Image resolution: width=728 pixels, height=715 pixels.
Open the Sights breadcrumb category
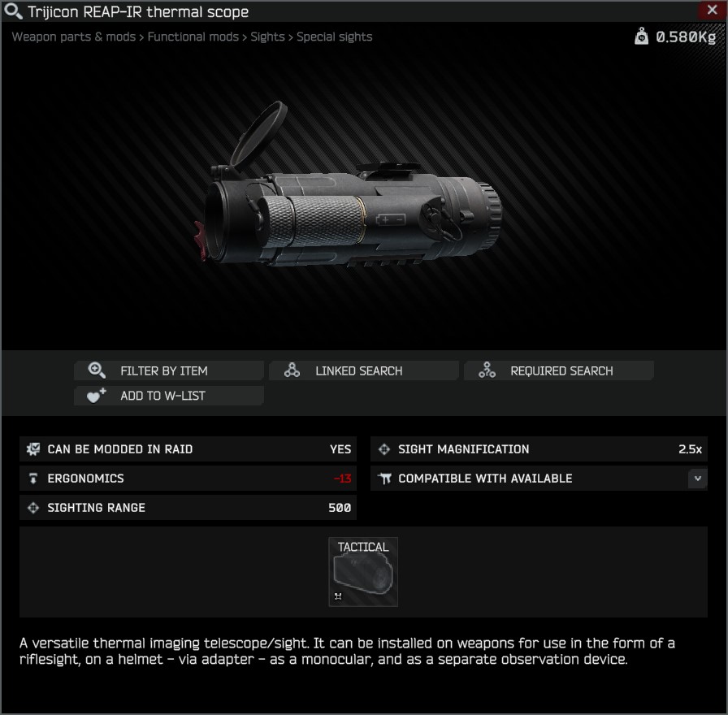(267, 37)
